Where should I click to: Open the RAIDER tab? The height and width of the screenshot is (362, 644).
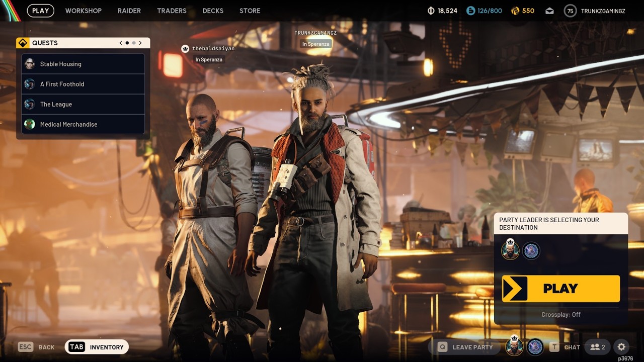click(129, 11)
